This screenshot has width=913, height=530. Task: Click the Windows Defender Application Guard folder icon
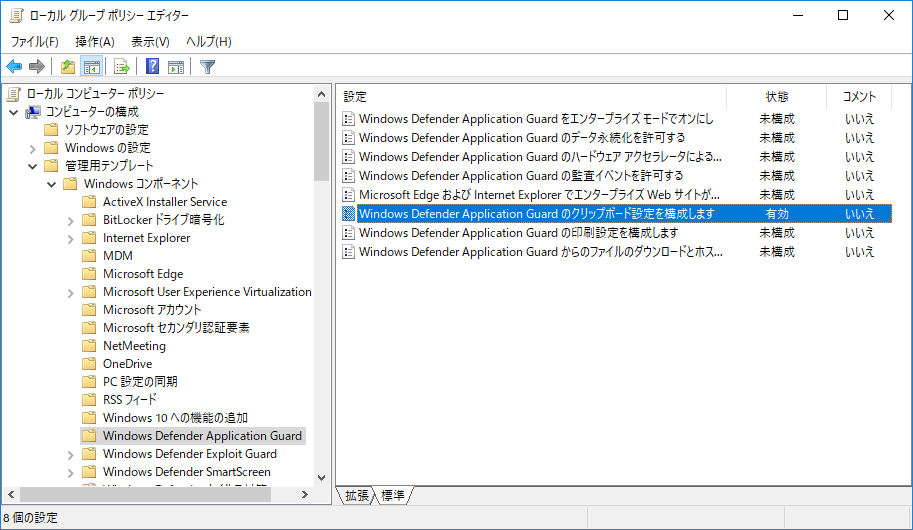[x=89, y=436]
